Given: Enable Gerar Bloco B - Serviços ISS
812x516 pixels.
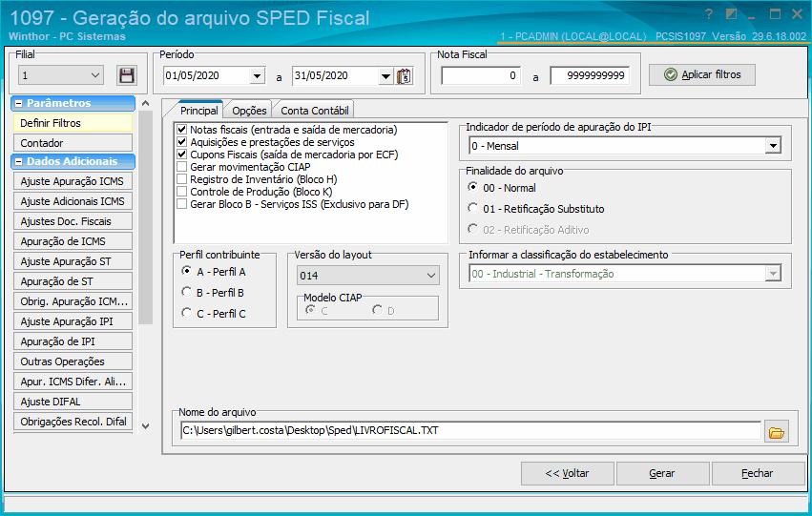Looking at the screenshot, I should [x=181, y=204].
